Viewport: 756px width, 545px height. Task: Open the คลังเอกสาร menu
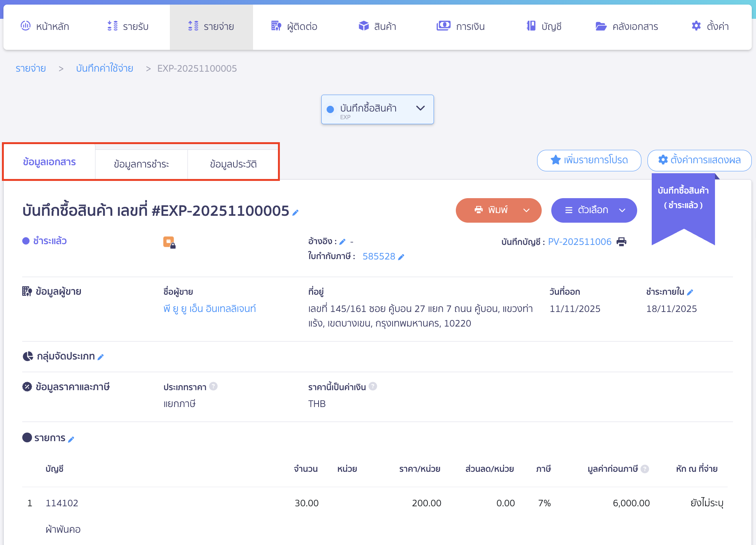[627, 26]
